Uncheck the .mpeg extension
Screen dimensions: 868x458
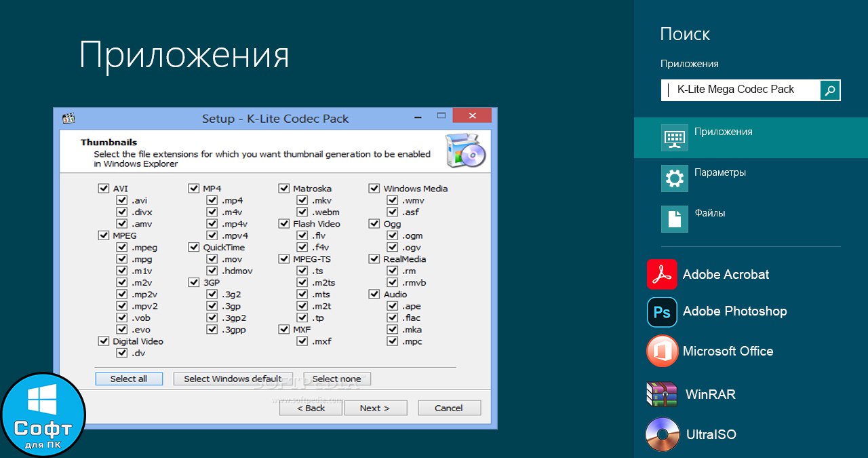point(121,247)
